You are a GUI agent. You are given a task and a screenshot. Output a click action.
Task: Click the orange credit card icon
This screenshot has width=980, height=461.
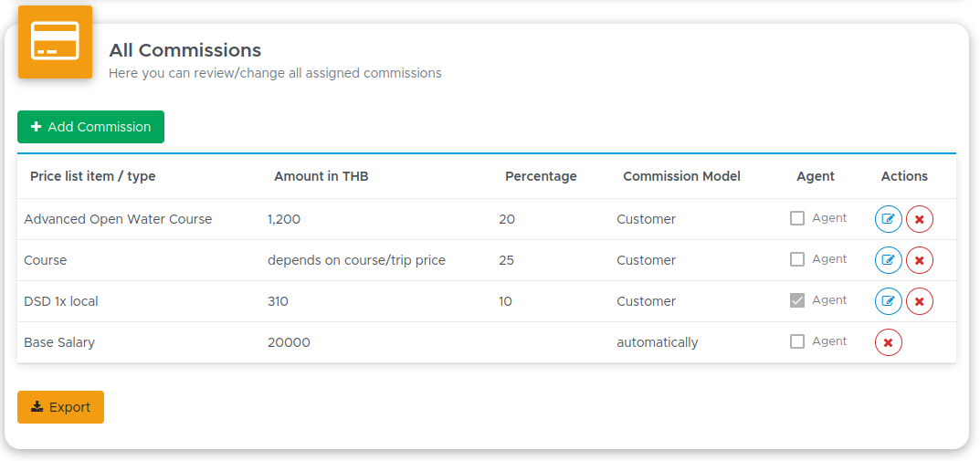point(55,42)
